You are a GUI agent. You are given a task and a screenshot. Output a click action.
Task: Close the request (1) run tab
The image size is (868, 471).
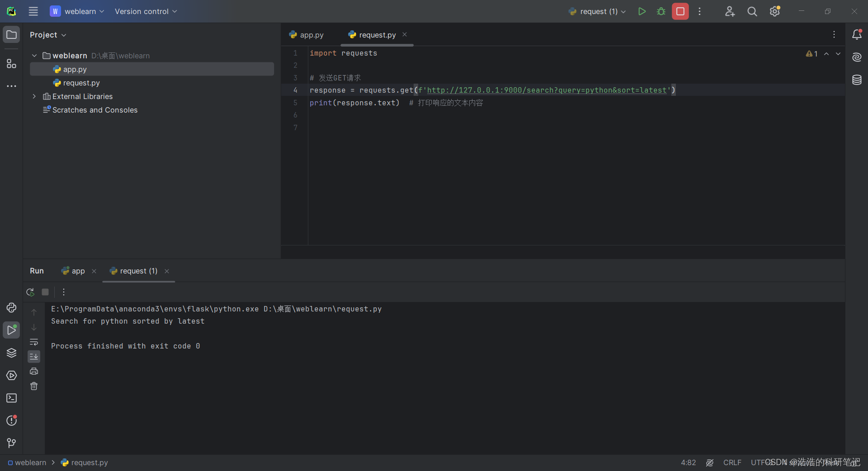point(167,271)
